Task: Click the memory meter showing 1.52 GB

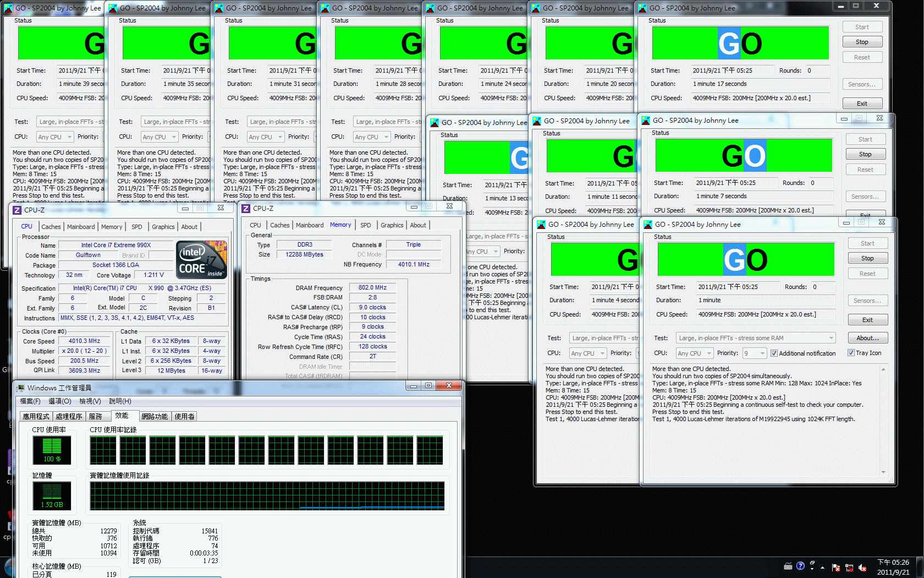Action: click(x=52, y=496)
